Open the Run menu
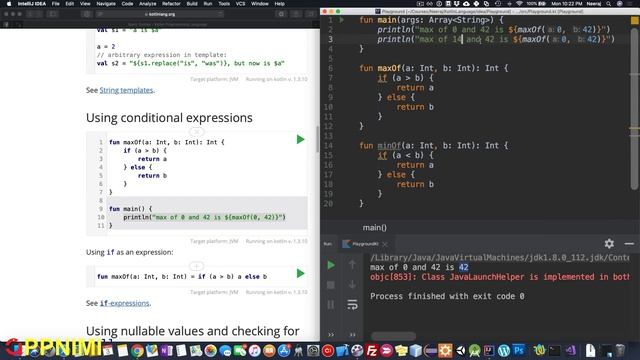This screenshot has height=360, width=640. [208, 4]
